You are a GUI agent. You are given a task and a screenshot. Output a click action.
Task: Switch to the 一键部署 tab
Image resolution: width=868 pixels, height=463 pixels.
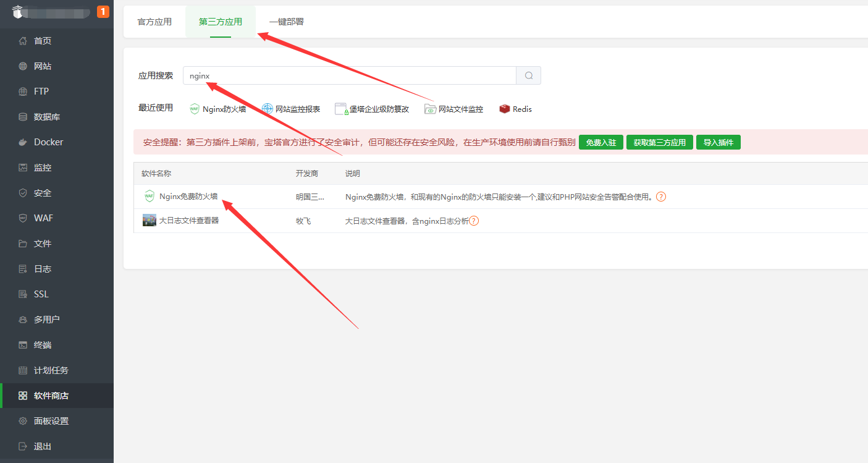coord(287,22)
